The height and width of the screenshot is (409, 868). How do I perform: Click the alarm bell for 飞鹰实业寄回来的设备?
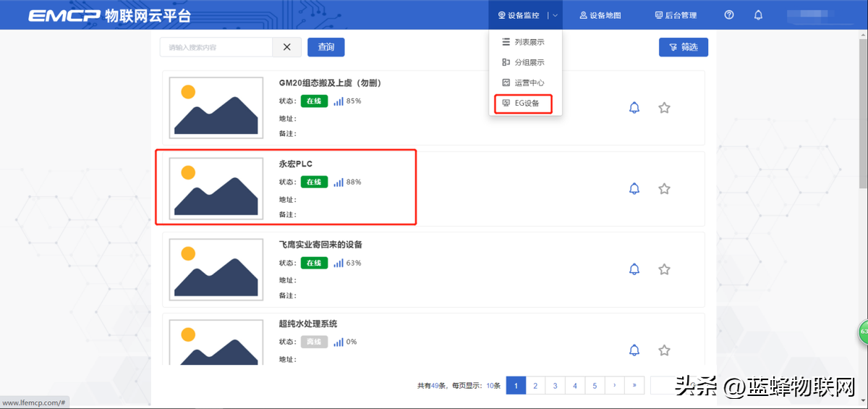click(x=634, y=269)
